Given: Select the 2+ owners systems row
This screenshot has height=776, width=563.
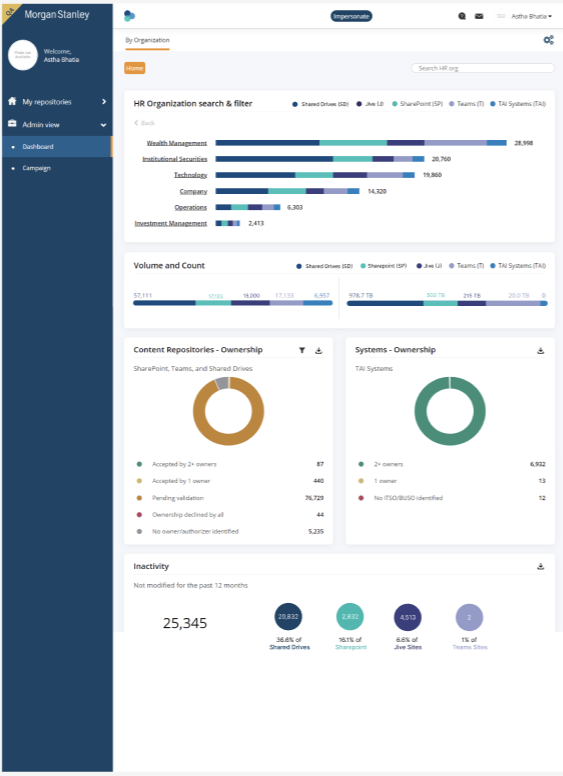Looking at the screenshot, I should click(x=451, y=464).
